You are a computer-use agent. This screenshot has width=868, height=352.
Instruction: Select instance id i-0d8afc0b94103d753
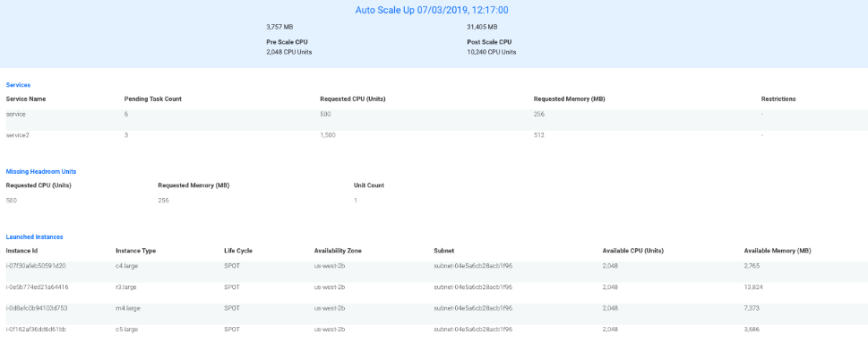coord(37,308)
